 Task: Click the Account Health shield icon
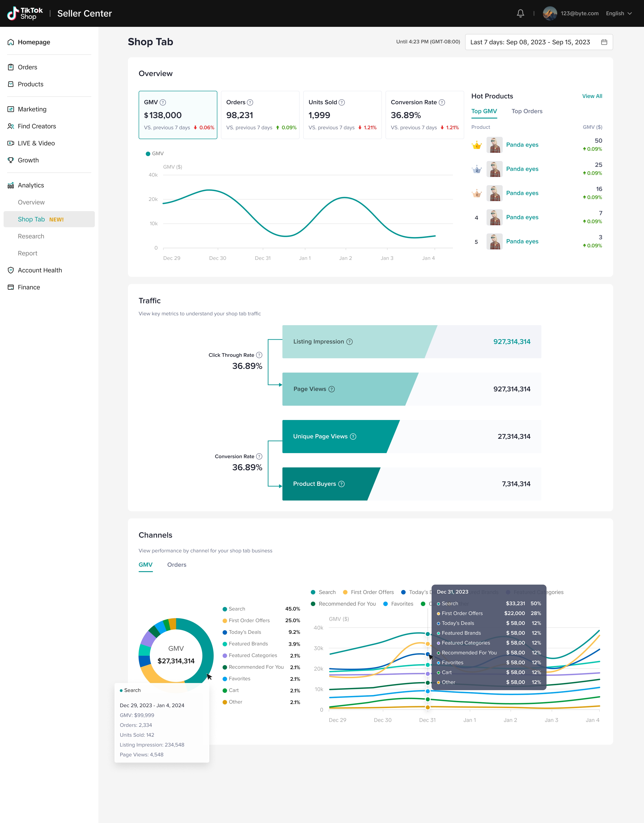point(11,270)
